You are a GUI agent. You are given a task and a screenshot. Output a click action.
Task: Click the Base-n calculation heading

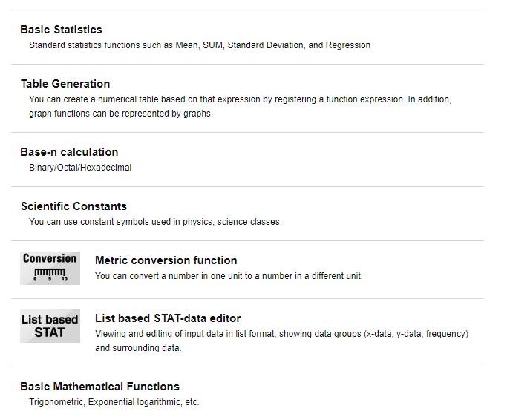pyautogui.click(x=69, y=152)
